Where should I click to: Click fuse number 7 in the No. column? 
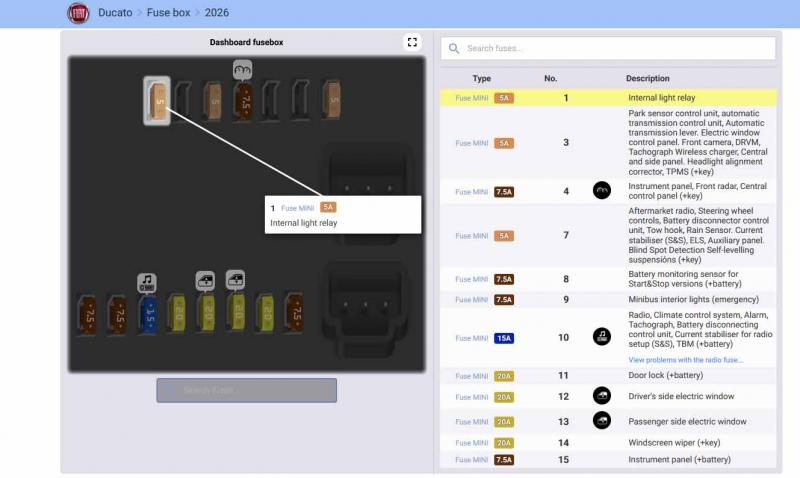pos(566,235)
